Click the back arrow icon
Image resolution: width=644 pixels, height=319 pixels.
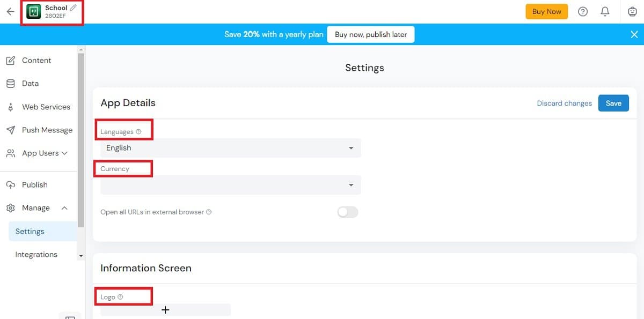[10, 12]
